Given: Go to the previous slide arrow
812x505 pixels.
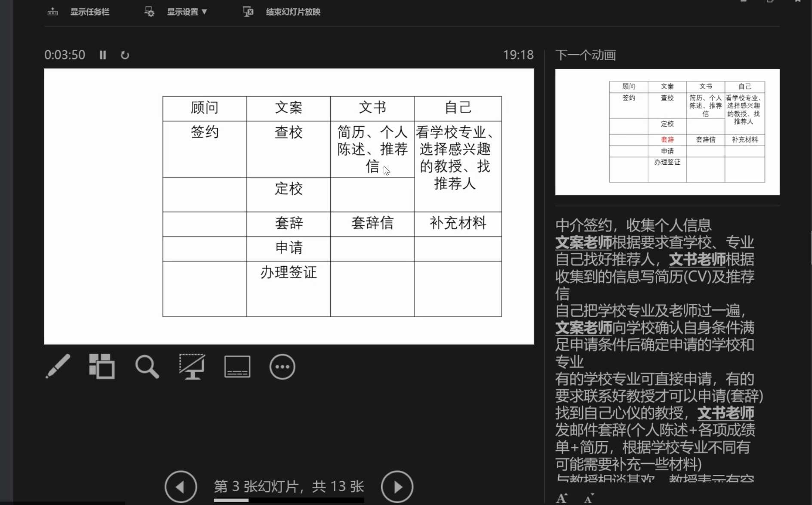Looking at the screenshot, I should (x=181, y=487).
